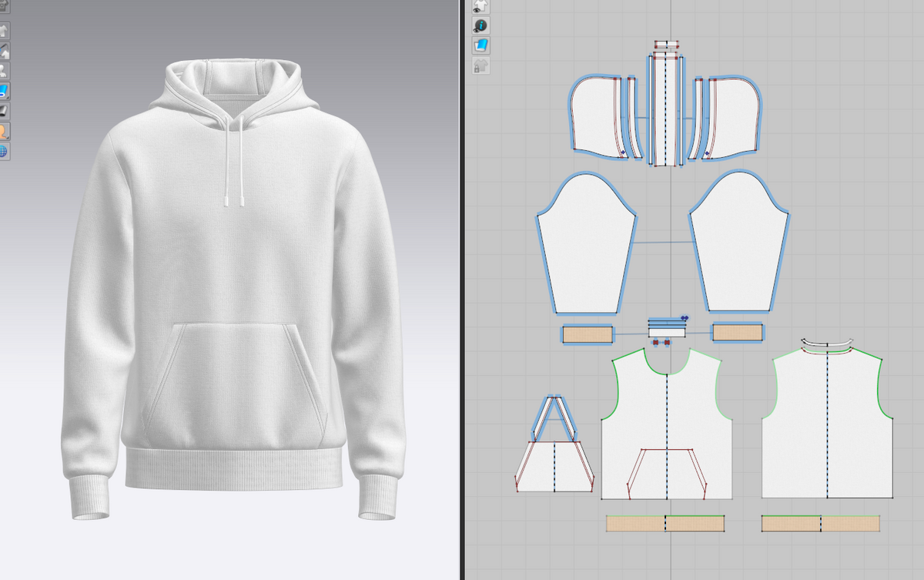Click the hoodie drawstrings in 3D view

click(234, 162)
